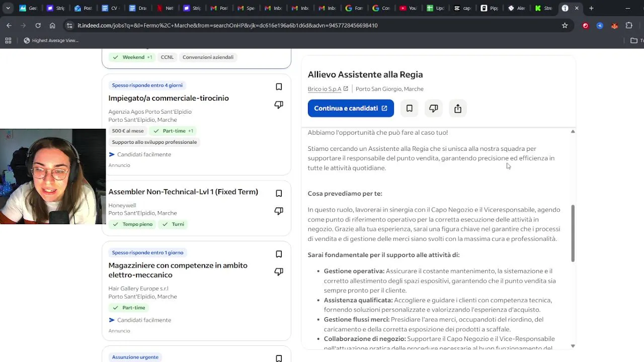This screenshot has height=362, width=644.
Task: Click Continua e candidati button
Action: coord(351,109)
